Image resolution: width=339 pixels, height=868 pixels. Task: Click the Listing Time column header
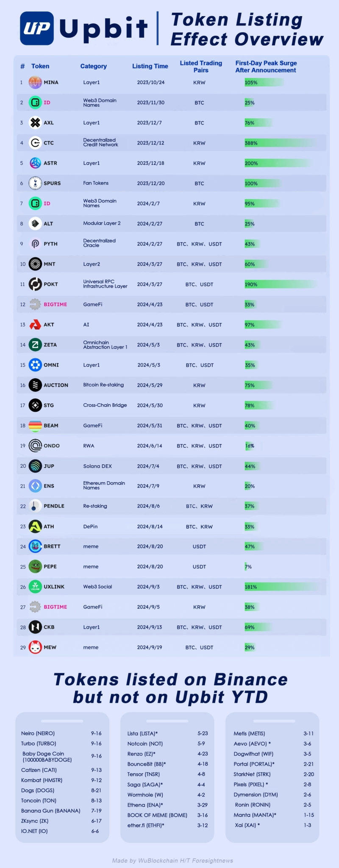point(150,66)
